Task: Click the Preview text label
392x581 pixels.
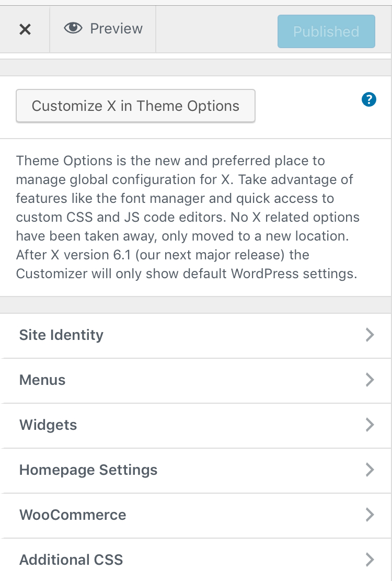Action: coord(116,29)
